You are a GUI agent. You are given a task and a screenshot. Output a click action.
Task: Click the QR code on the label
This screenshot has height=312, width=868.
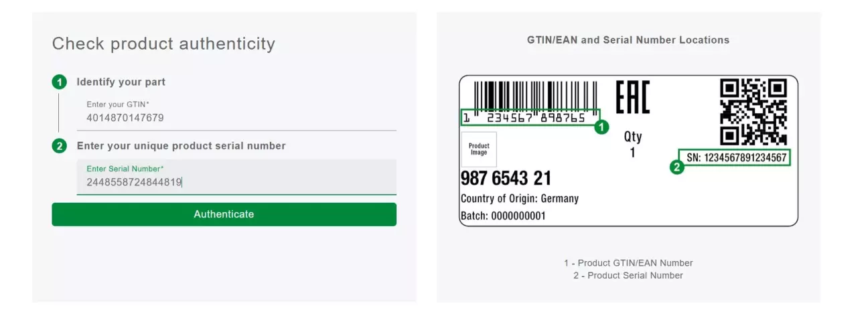tap(753, 112)
